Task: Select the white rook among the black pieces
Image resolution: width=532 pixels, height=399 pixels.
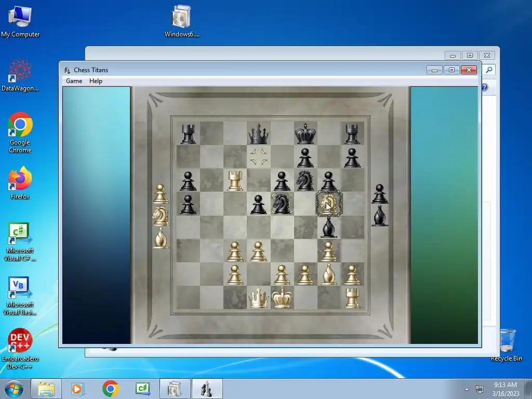Action: coord(235,180)
